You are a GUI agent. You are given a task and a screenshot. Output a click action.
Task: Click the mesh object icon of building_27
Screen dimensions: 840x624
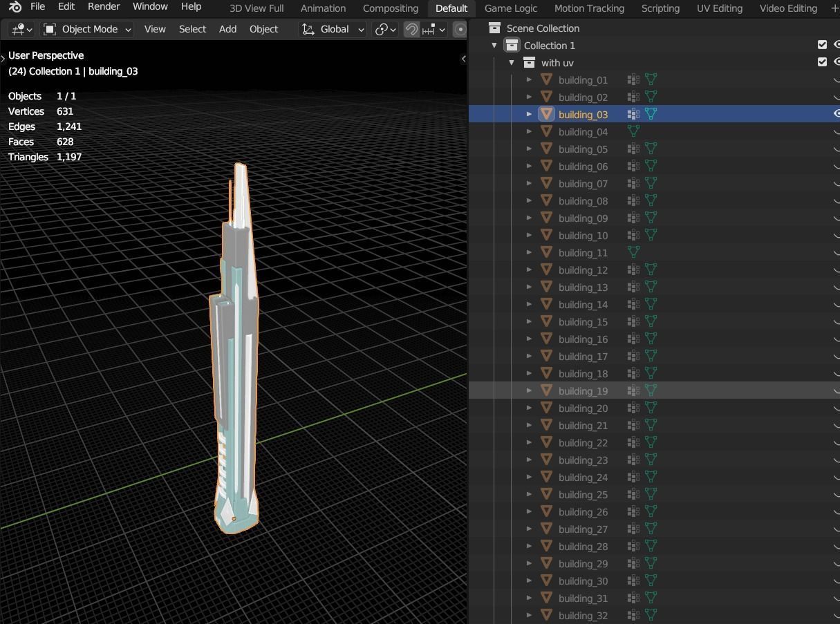[546, 529]
